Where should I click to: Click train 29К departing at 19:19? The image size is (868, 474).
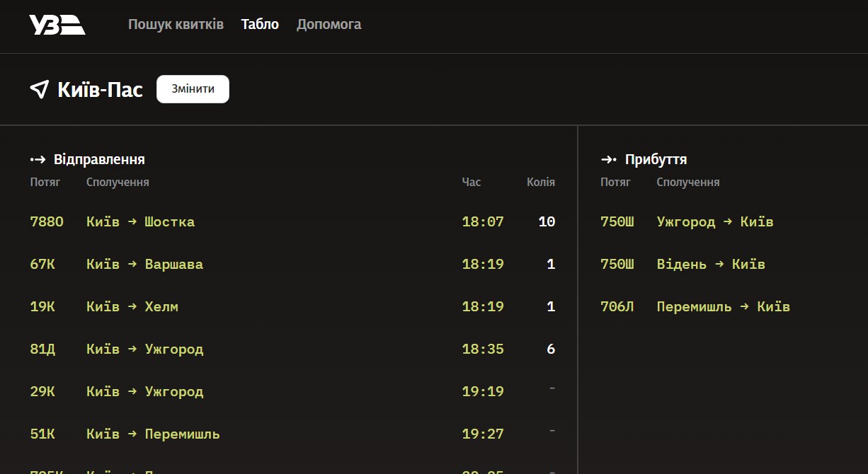pos(144,392)
